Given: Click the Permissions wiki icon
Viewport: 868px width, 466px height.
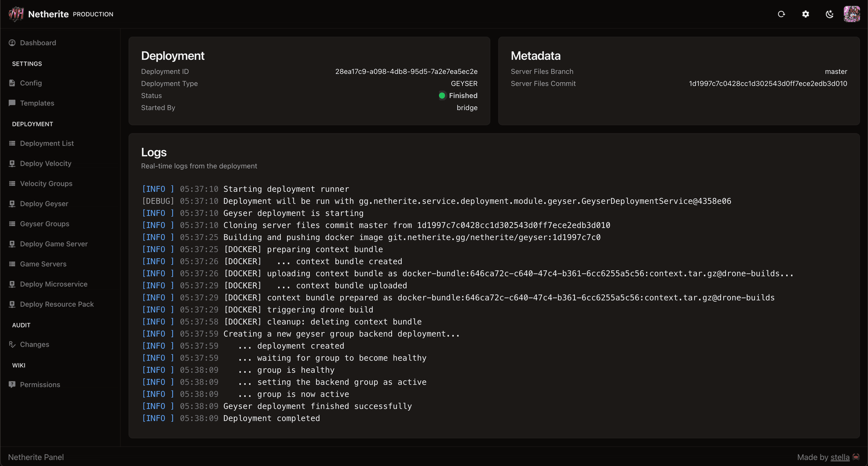Looking at the screenshot, I should pyautogui.click(x=12, y=385).
